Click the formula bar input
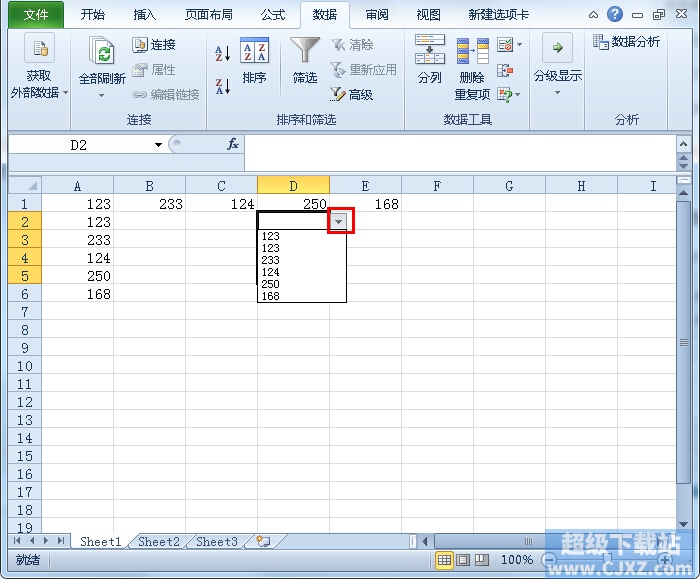The image size is (700, 579). coord(460,153)
